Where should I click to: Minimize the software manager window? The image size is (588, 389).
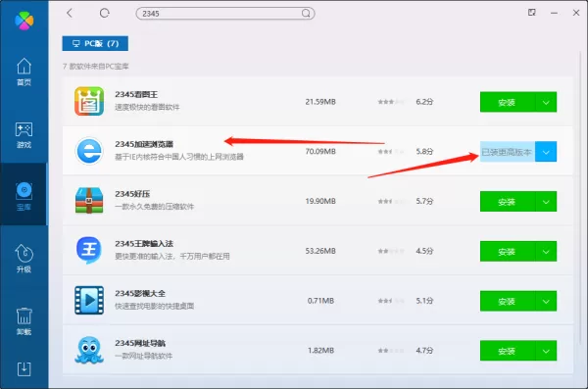pos(554,13)
